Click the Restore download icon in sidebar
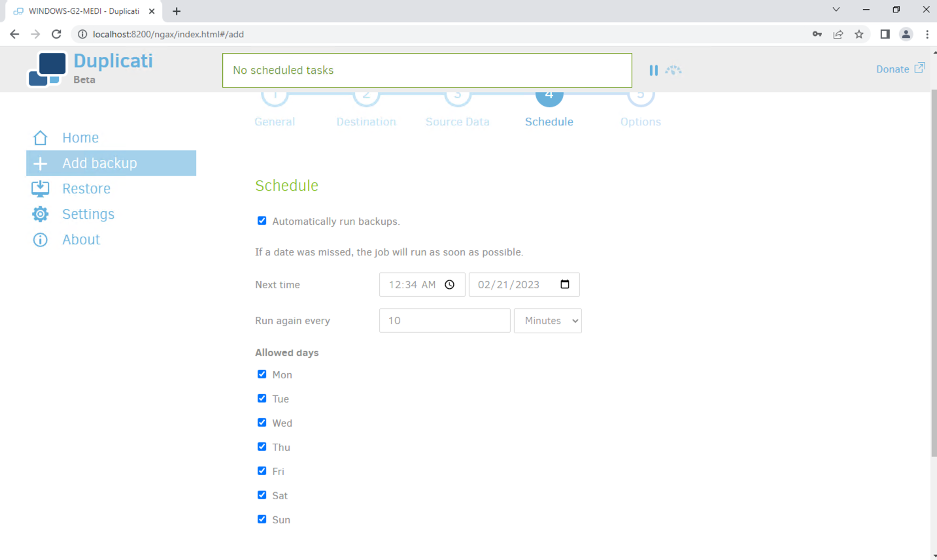This screenshot has height=560, width=937. click(41, 189)
